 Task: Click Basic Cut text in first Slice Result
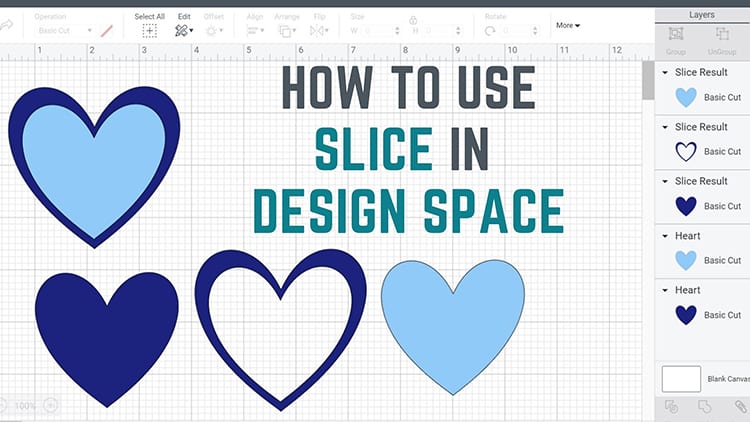[x=722, y=97]
